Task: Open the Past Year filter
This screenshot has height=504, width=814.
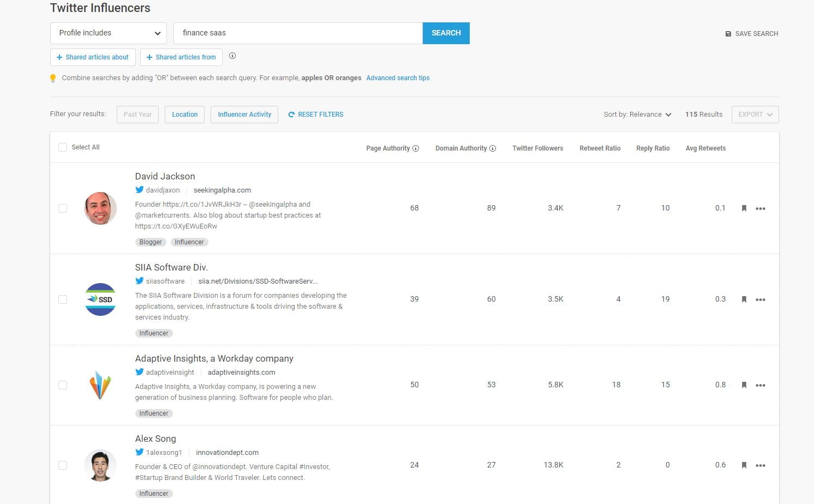Action: (x=137, y=115)
